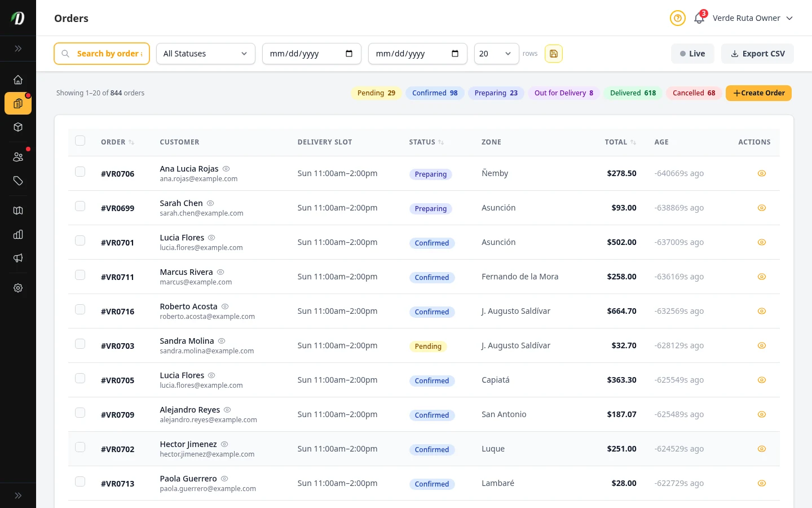Filter orders by Delivered status chip
The height and width of the screenshot is (508, 812).
pos(633,93)
